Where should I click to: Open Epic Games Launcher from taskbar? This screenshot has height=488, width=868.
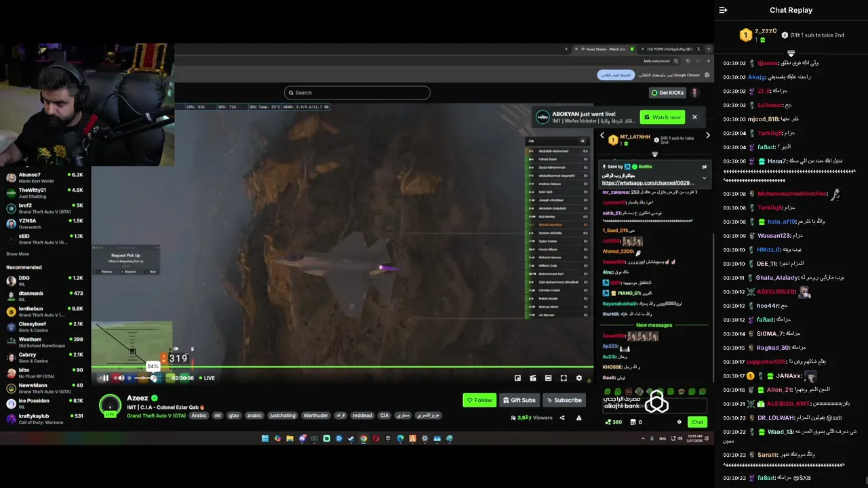[x=388, y=439]
